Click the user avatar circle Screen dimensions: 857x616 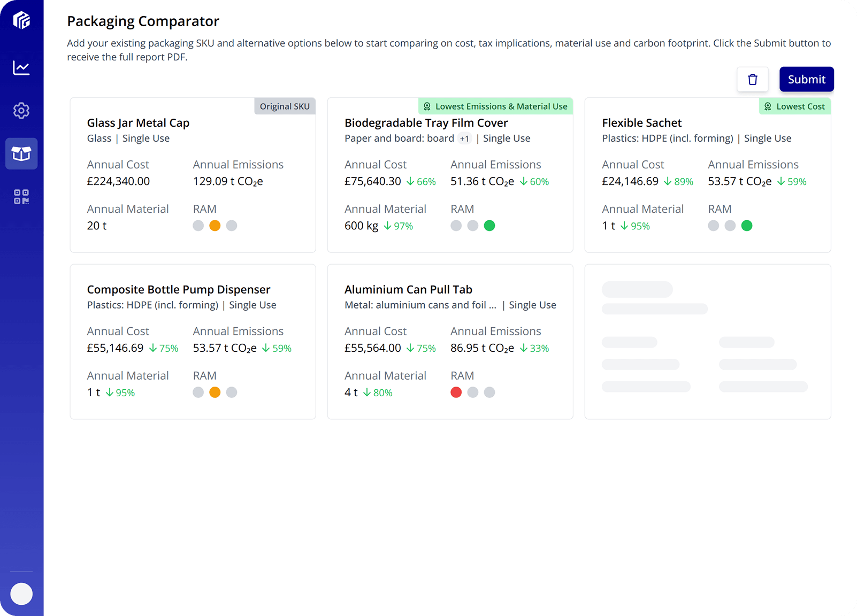pos(21,594)
